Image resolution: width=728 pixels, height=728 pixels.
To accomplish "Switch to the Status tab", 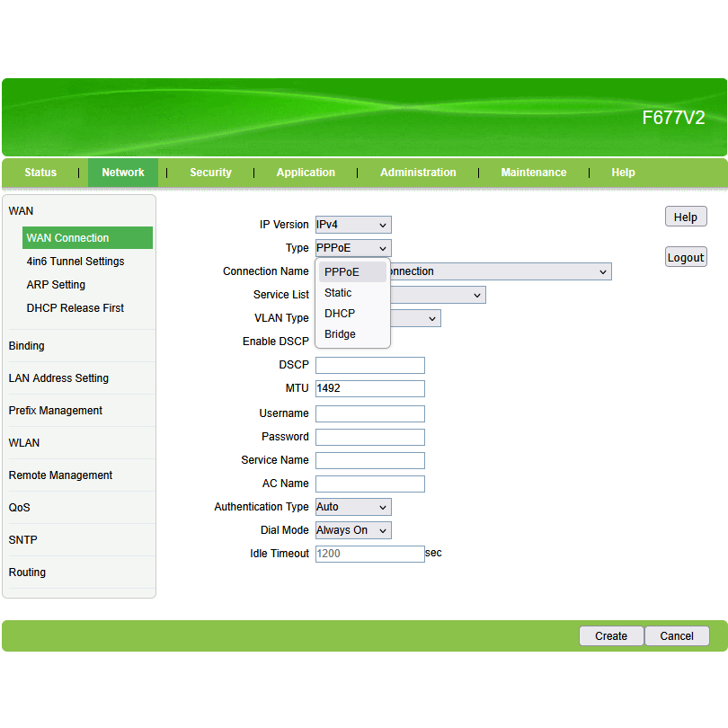I will point(40,173).
